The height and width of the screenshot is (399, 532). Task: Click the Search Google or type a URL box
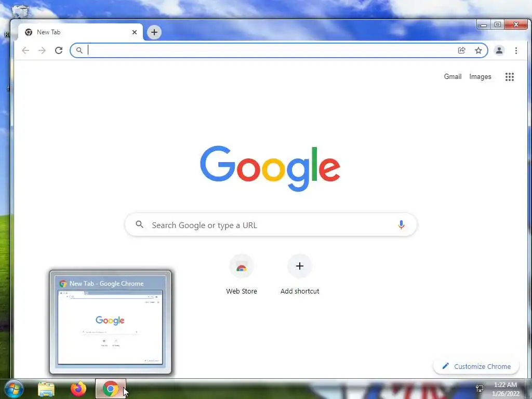click(x=271, y=224)
